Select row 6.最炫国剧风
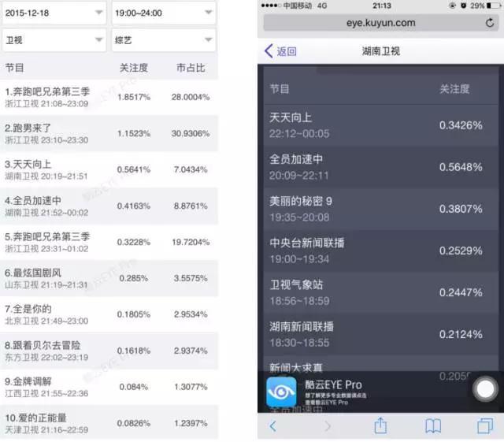This screenshot has height=442, width=504. (x=109, y=278)
